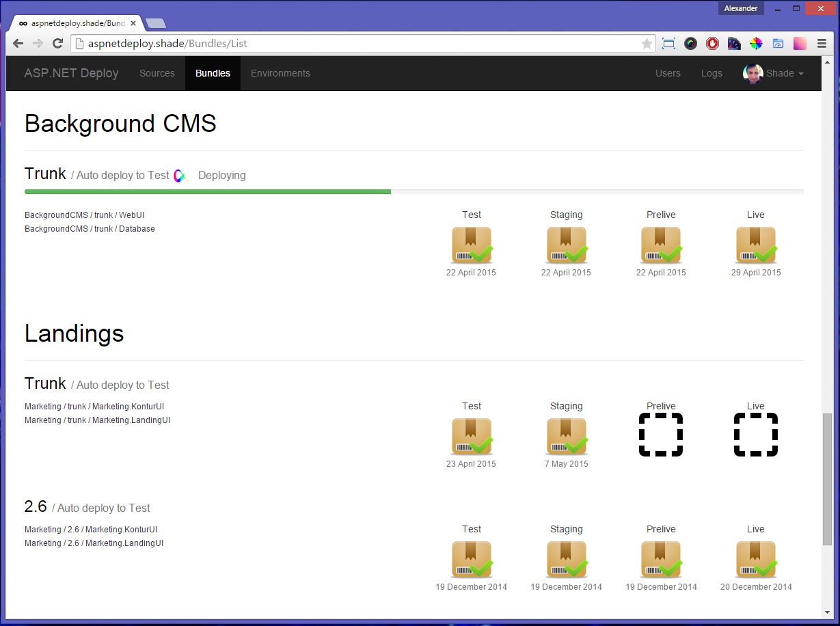Viewport: 840px width, 626px height.
Task: Click "Marketing / trunk / Marketing.KonturUI" text
Action: click(x=94, y=407)
